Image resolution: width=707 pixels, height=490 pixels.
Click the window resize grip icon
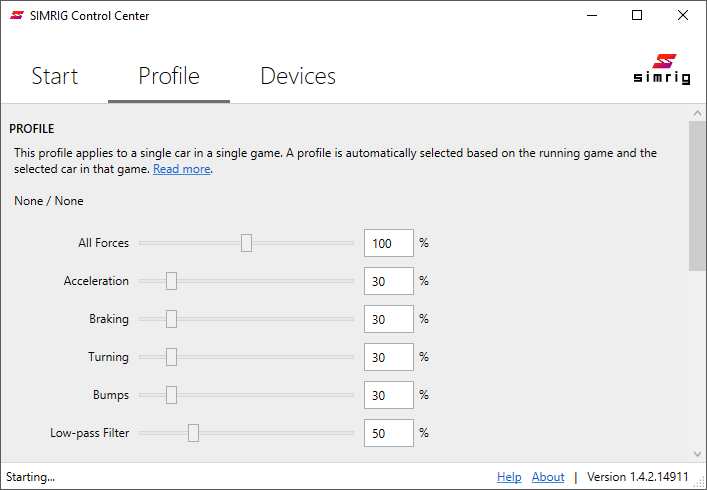click(700, 483)
